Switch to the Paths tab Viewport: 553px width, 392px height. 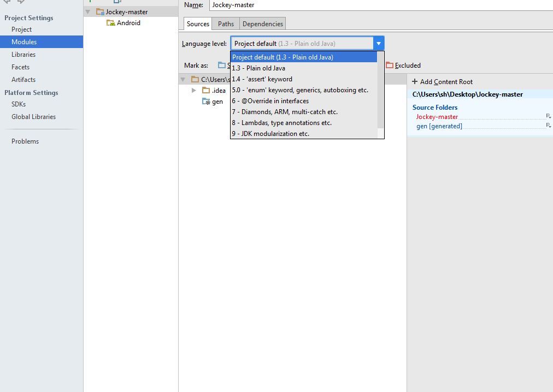pyautogui.click(x=226, y=24)
